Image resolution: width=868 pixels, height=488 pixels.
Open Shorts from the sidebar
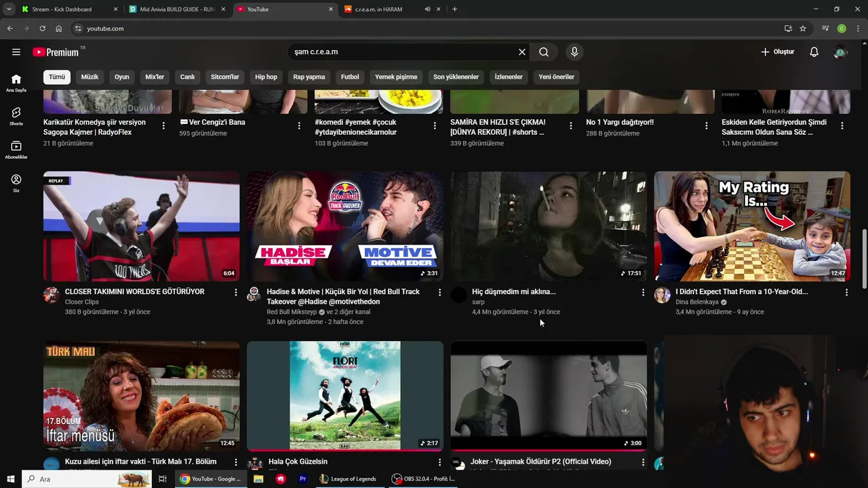point(16,116)
